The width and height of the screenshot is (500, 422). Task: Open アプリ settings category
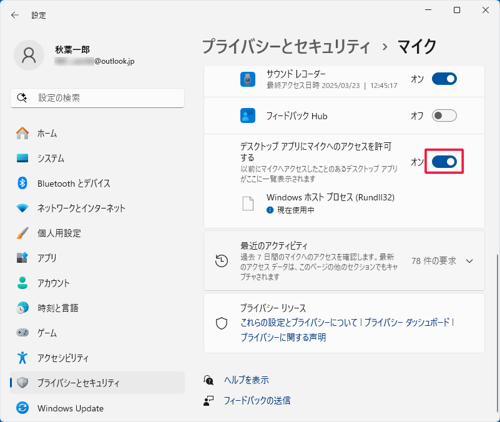point(97,258)
